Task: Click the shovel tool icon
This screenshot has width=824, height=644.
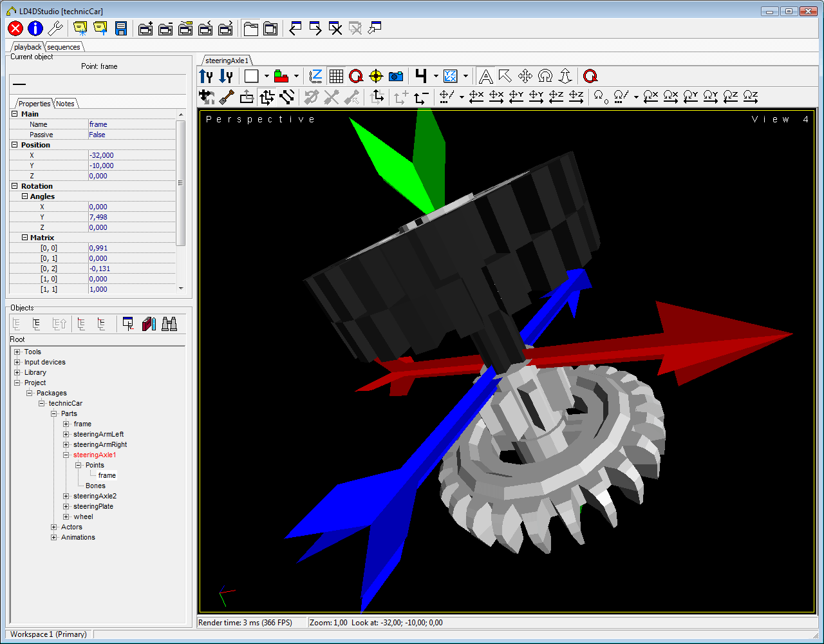Action: (226, 97)
